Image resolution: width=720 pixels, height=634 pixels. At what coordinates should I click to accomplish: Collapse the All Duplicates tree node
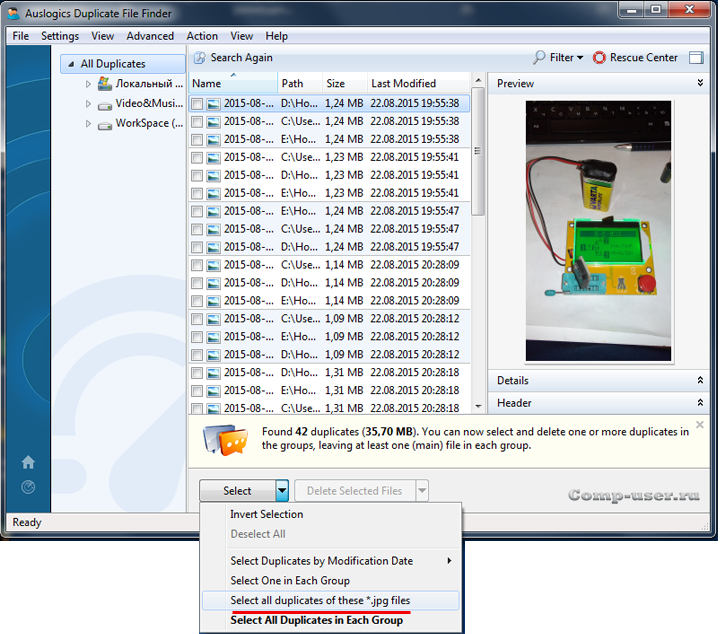click(71, 64)
